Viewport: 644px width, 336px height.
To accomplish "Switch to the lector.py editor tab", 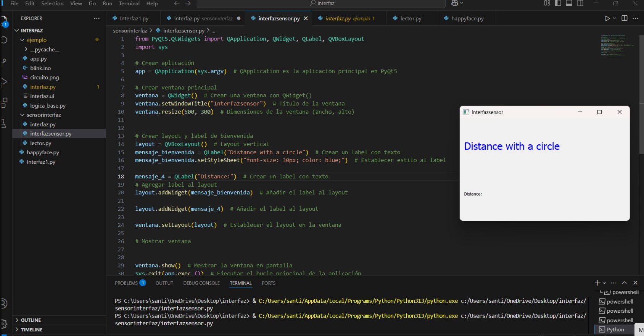I will point(411,18).
